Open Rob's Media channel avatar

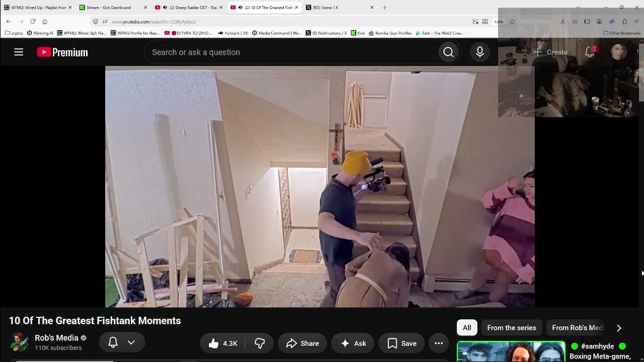point(19,342)
